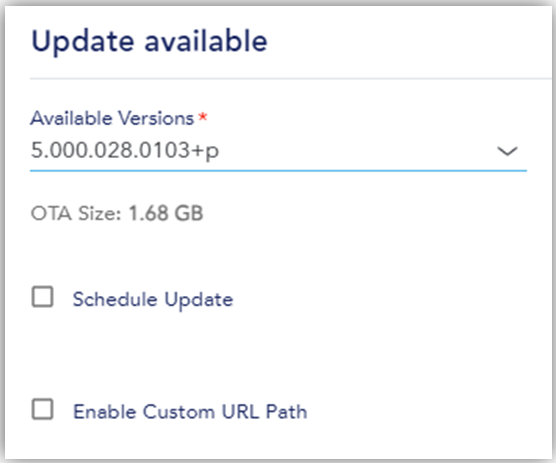Screen dimensions: 556x463
Task: Click the Update available heading
Action: [149, 42]
